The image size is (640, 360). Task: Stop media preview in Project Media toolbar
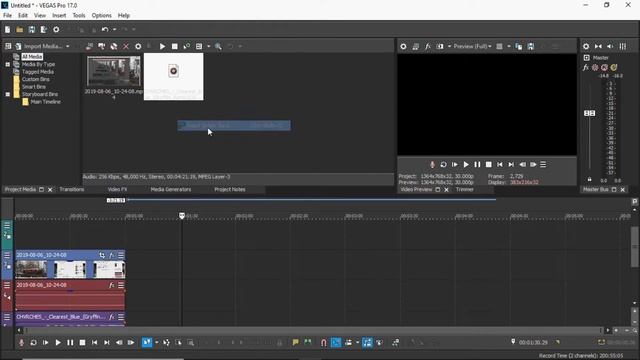click(x=175, y=46)
